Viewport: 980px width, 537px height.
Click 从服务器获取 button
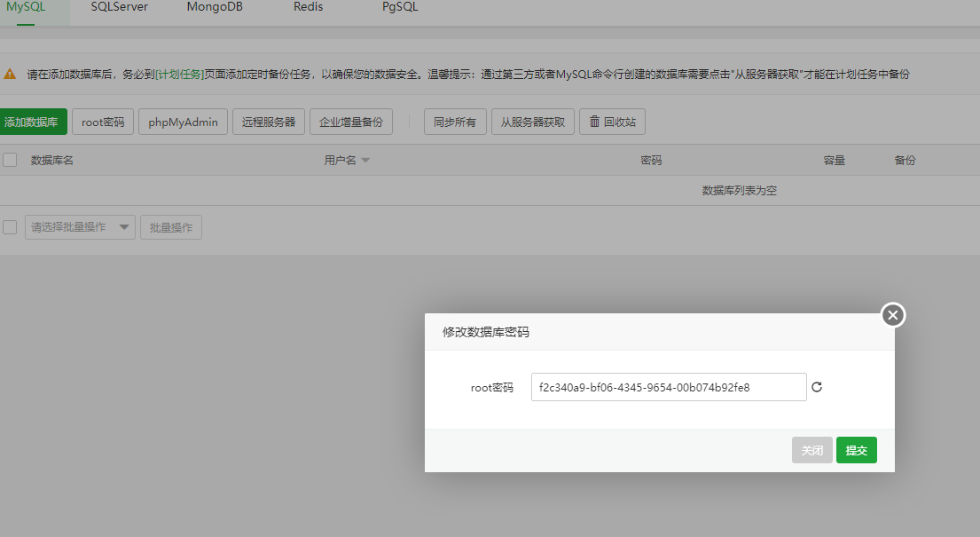coord(533,122)
